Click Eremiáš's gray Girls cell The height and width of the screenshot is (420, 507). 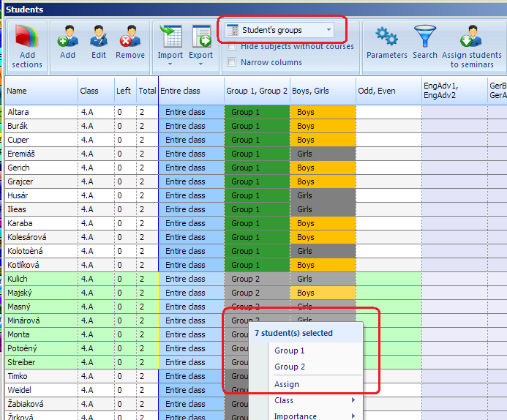[x=323, y=154]
